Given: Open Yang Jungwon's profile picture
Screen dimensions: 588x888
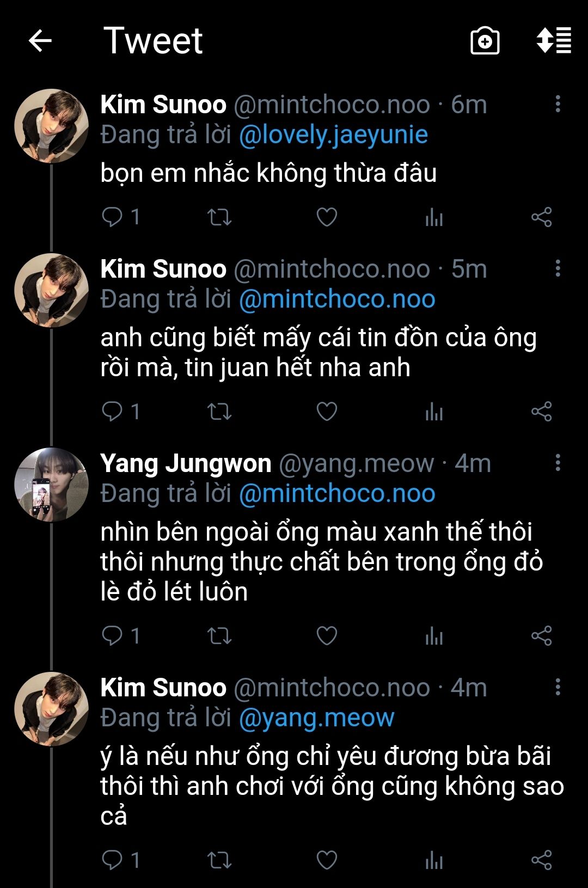Looking at the screenshot, I should (51, 485).
